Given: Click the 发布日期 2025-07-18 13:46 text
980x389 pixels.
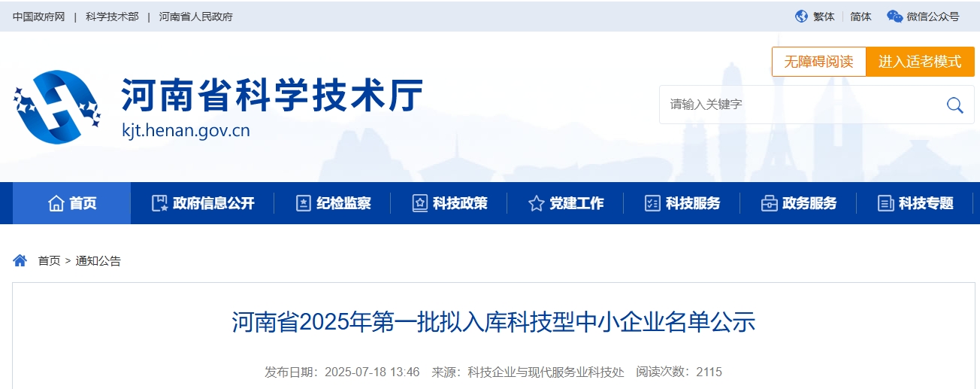Looking at the screenshot, I should (x=342, y=372).
